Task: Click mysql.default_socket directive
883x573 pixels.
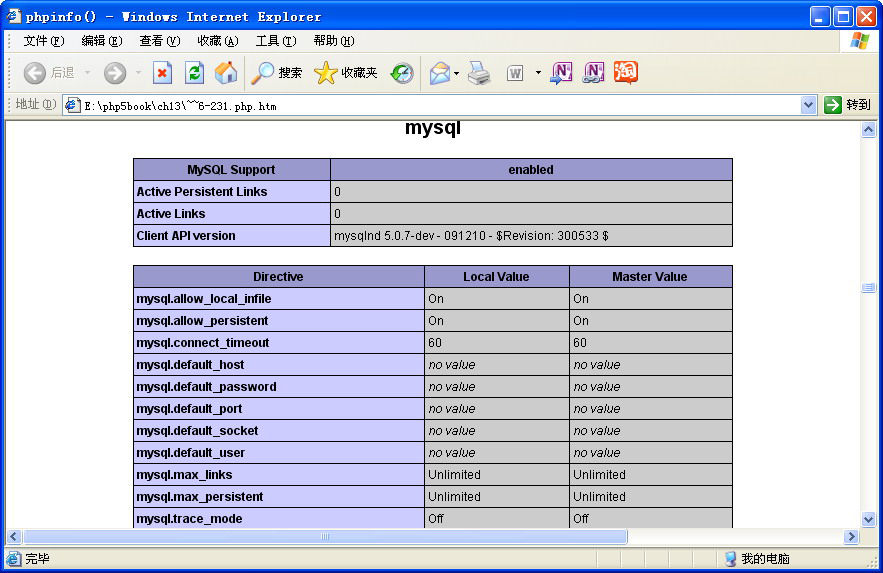Action: pyautogui.click(x=197, y=430)
